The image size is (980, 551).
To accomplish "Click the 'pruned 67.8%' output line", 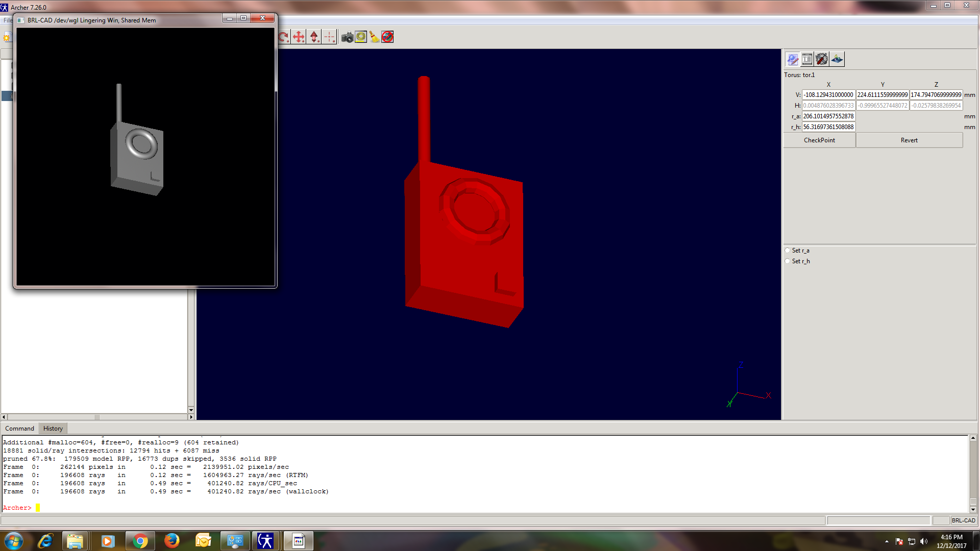I will [x=139, y=459].
